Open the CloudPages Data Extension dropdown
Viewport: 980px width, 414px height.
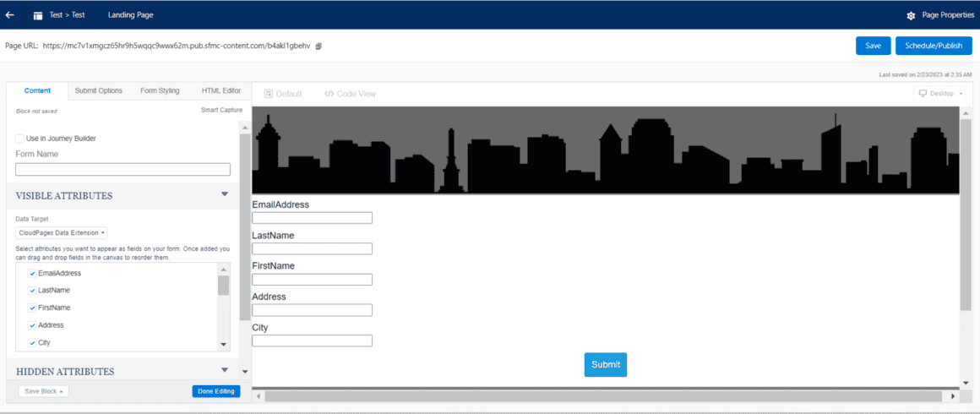click(x=62, y=232)
